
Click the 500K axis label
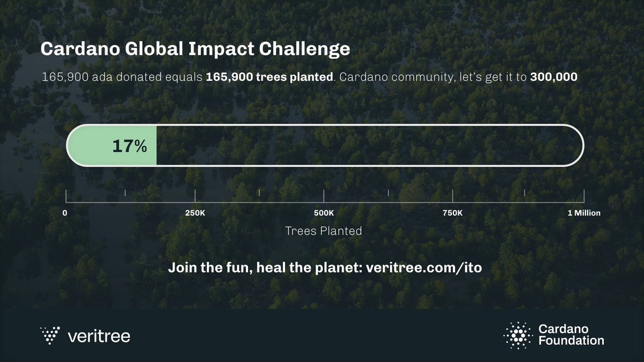(x=324, y=213)
